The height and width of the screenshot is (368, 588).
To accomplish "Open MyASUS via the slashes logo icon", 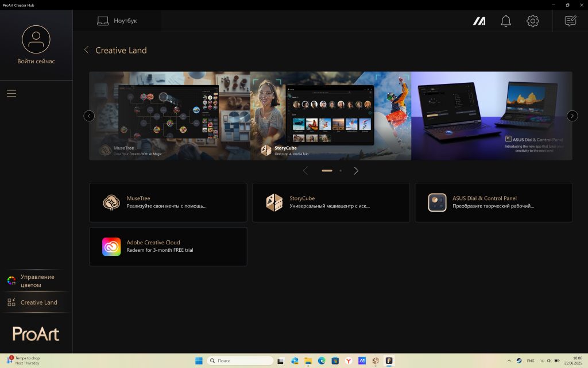I will pyautogui.click(x=479, y=21).
